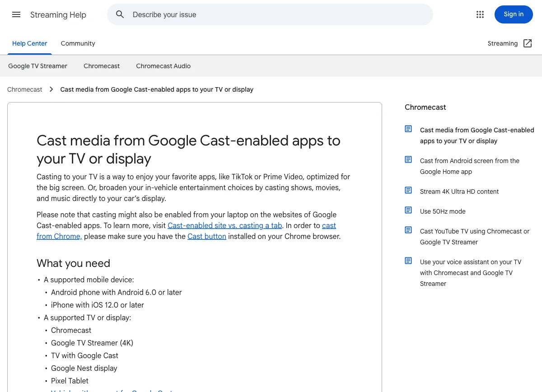Click article icon beside Cast media from Google Cast-enabled apps
542x392 pixels.
pyautogui.click(x=408, y=129)
